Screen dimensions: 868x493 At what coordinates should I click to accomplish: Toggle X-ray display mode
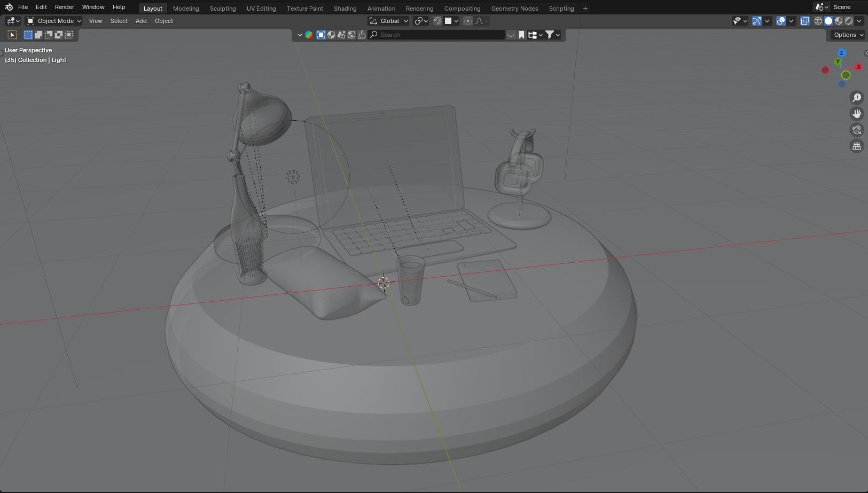coord(805,21)
